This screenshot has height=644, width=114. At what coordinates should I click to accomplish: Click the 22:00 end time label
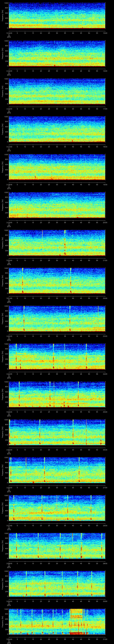click(x=105, y=298)
